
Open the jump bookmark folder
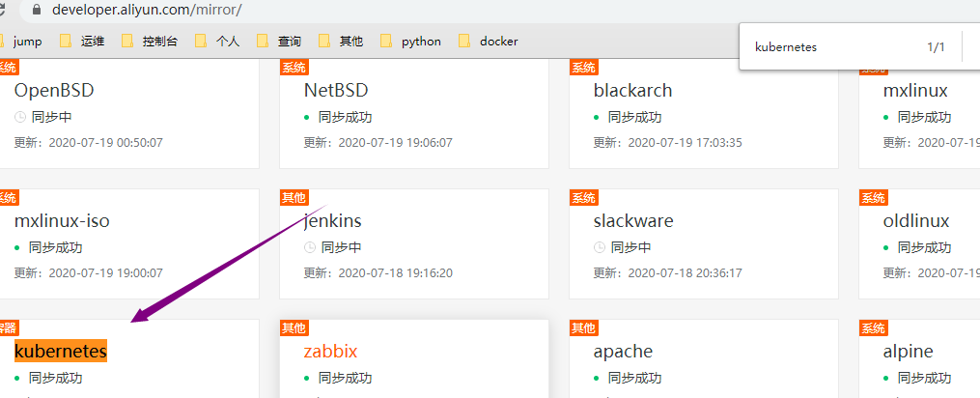click(20, 42)
